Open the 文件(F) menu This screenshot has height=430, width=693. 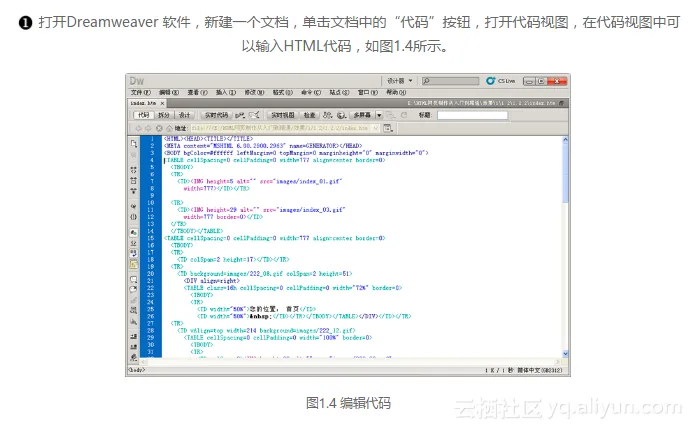point(141,93)
